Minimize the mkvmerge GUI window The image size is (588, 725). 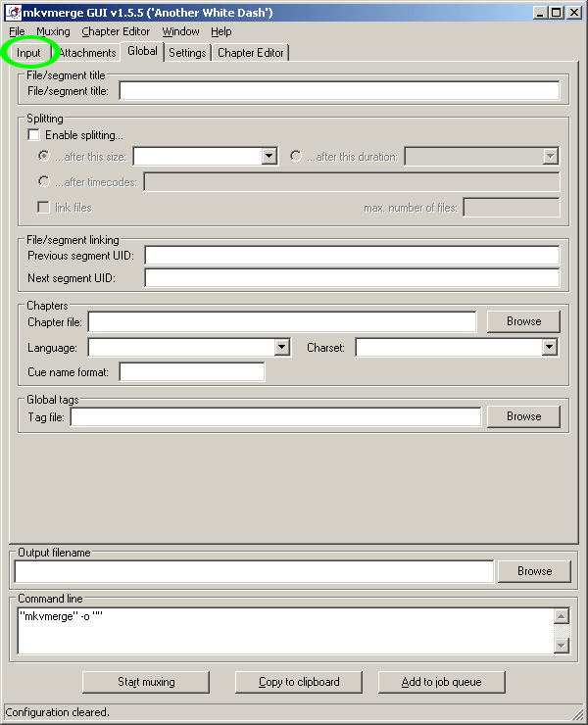540,13
